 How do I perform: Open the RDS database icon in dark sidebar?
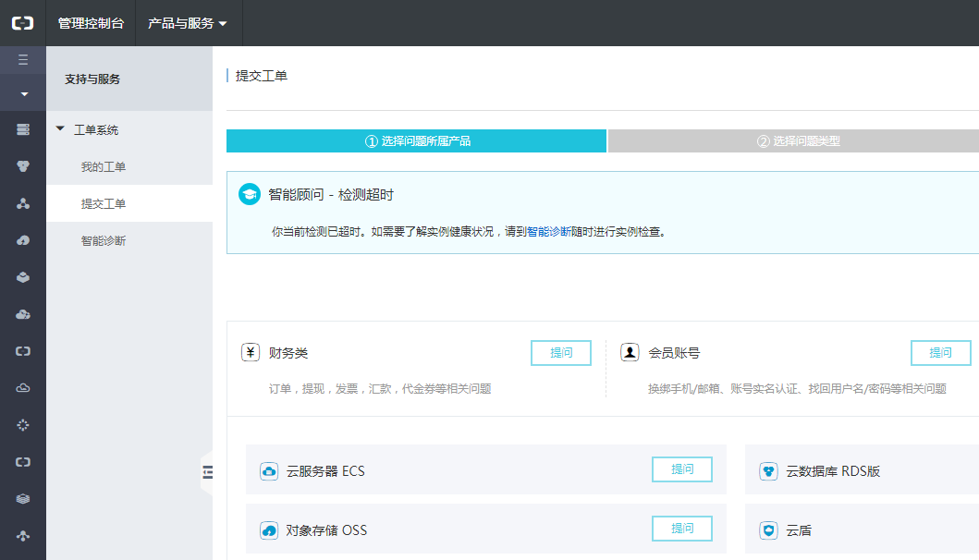coord(23,166)
